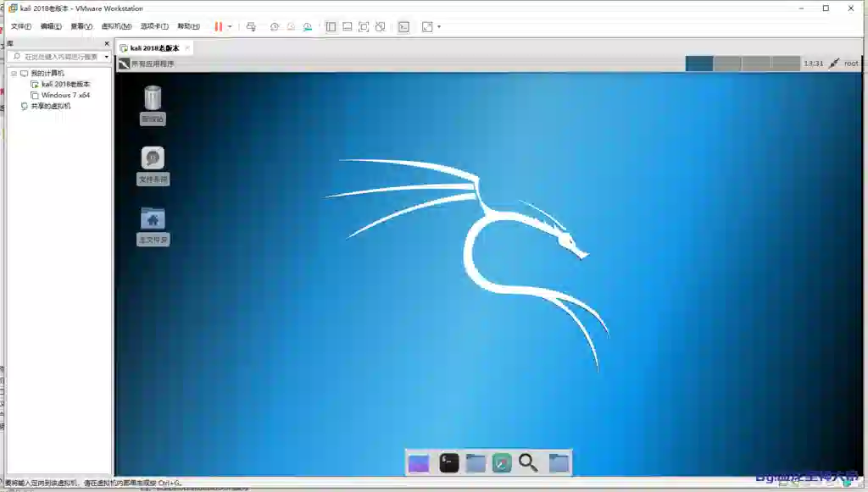This screenshot has width=868, height=492.
Task: Select kali 2018老版本 in the library tree
Action: point(65,84)
